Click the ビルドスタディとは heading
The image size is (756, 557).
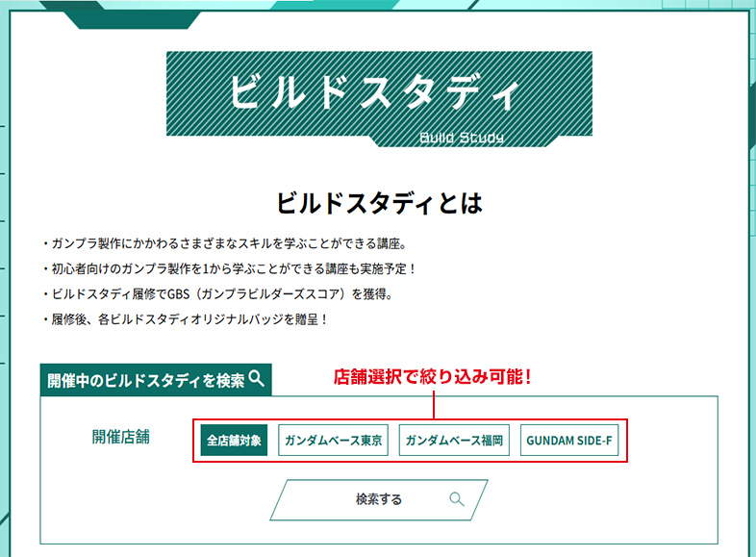click(x=379, y=203)
